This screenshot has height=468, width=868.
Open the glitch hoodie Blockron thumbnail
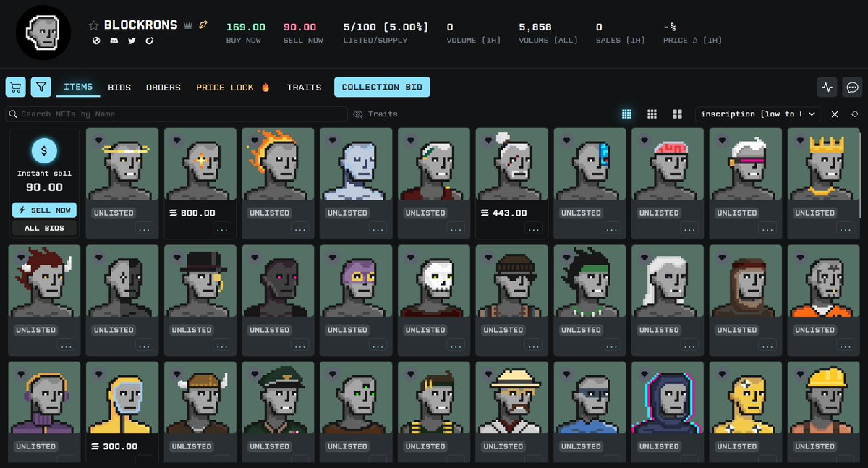pyautogui.click(x=668, y=398)
